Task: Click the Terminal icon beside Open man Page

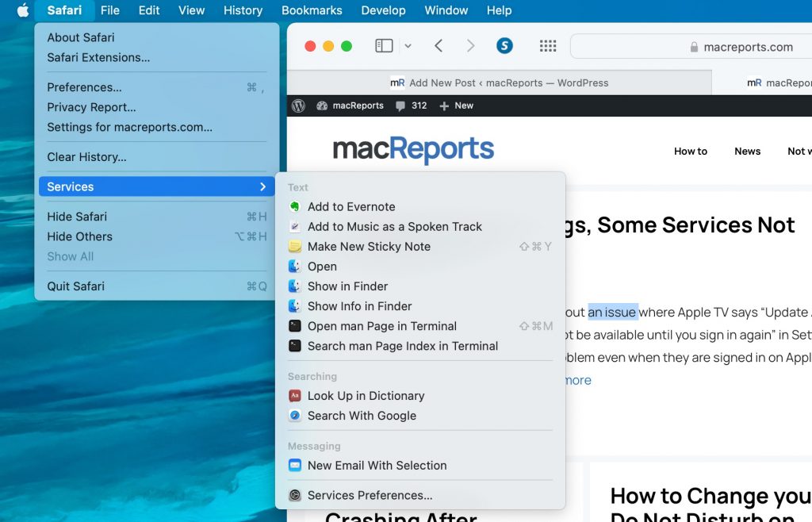Action: coord(295,326)
